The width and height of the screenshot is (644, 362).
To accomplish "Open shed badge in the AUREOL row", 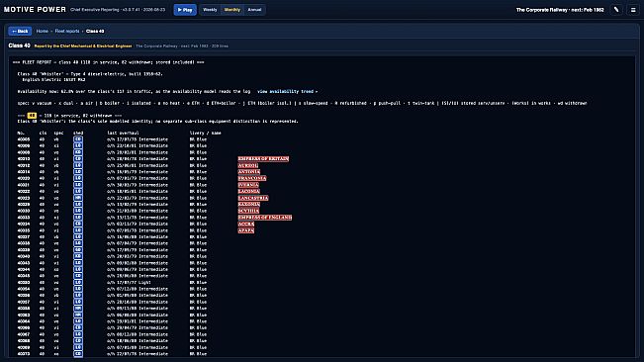I will (78, 165).
